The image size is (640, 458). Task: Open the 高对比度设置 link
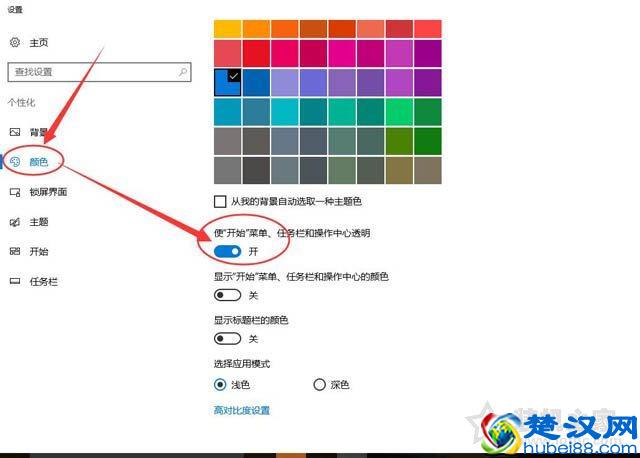click(x=242, y=410)
